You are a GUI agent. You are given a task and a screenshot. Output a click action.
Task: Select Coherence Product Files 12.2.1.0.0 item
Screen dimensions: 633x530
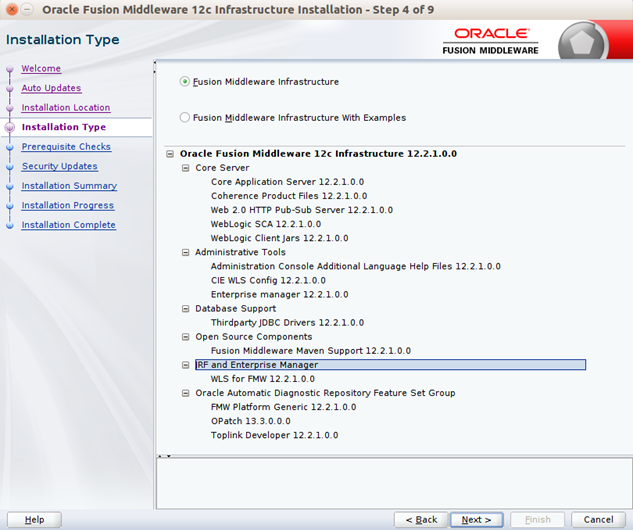(x=289, y=196)
